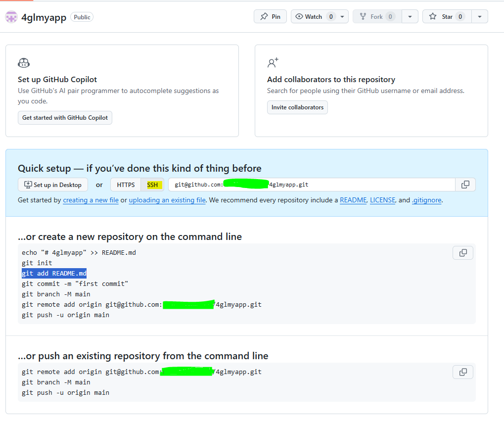Follow the .gitignore link
The width and height of the screenshot is (504, 423).
point(427,200)
